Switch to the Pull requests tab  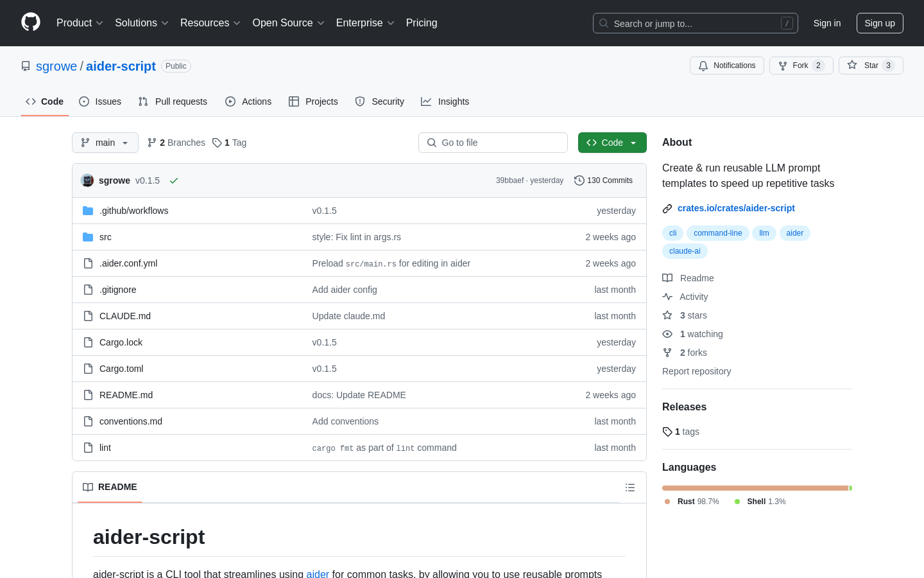173,101
